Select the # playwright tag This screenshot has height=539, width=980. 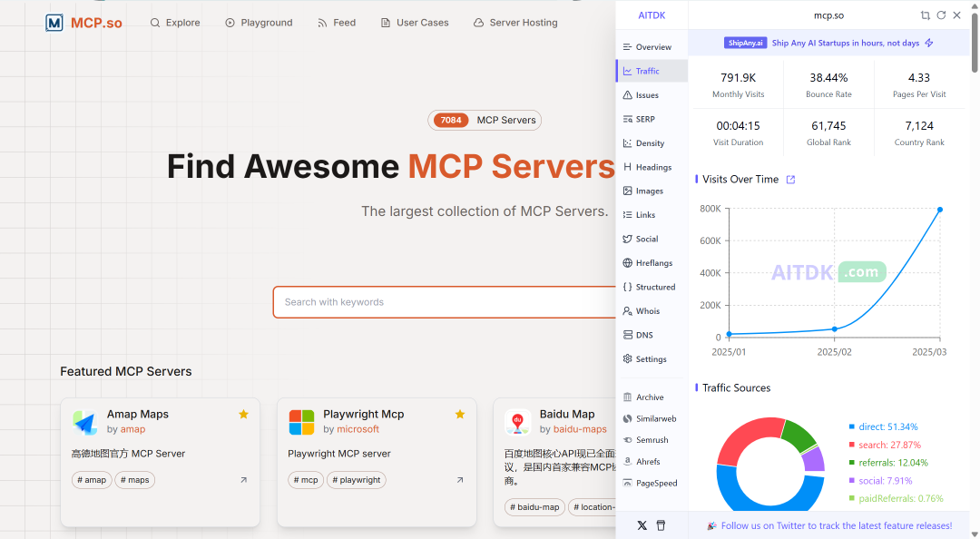[357, 480]
